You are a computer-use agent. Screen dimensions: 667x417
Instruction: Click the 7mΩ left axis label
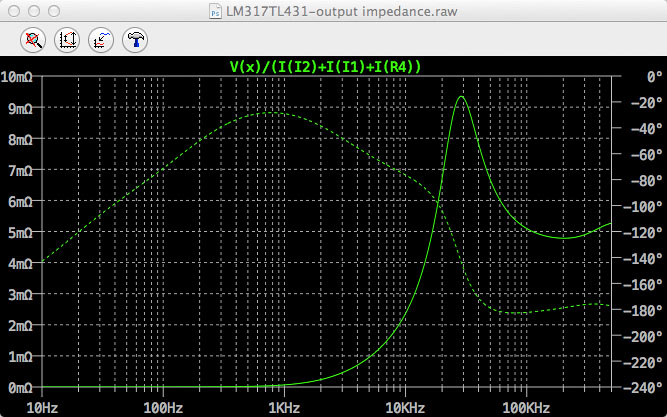tap(20, 171)
